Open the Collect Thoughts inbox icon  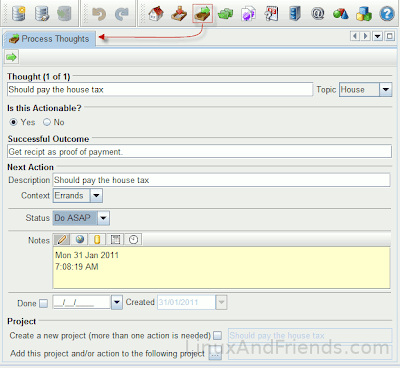179,14
